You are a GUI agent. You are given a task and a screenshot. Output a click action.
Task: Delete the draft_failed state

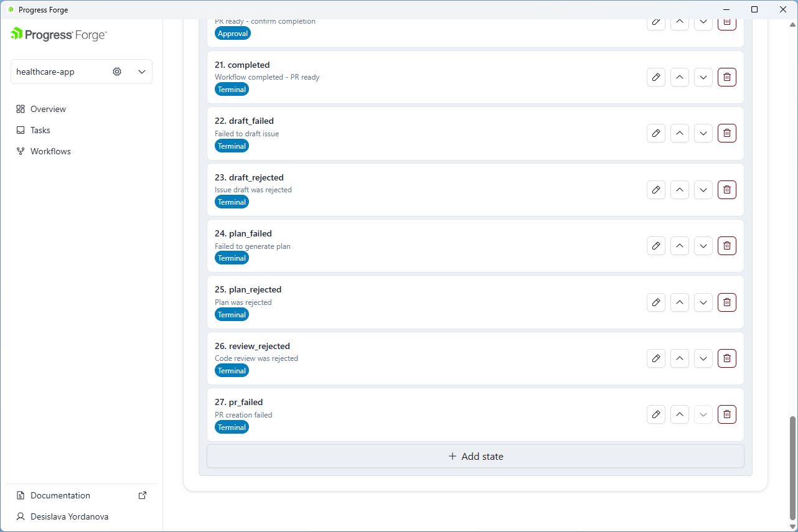(x=727, y=133)
